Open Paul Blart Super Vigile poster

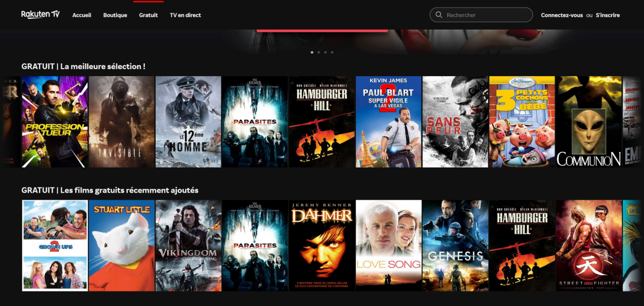pos(389,122)
